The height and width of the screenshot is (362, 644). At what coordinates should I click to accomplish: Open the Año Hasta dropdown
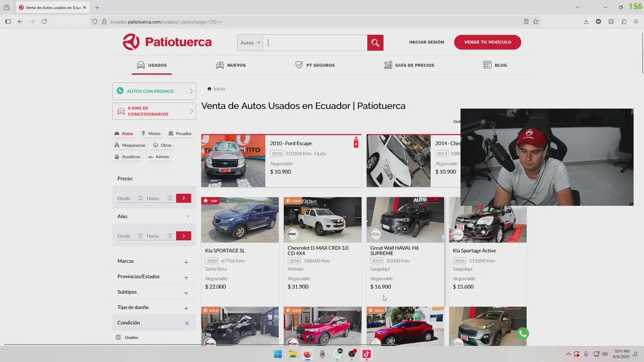(159, 236)
